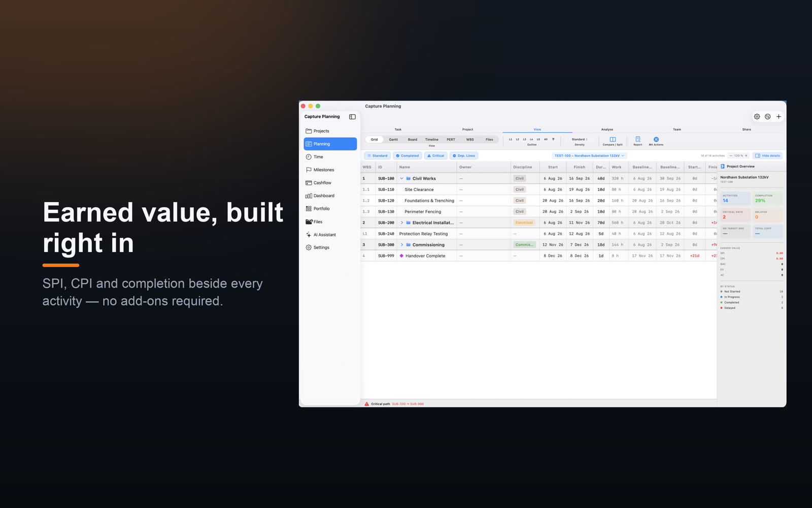Zoom out with the minus button

731,156
